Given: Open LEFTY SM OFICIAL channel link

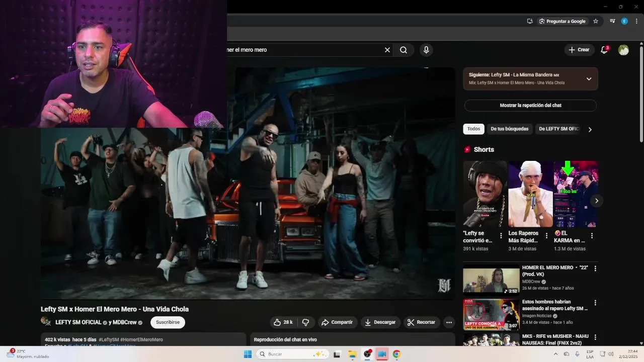Looking at the screenshot, I should pyautogui.click(x=78, y=322).
